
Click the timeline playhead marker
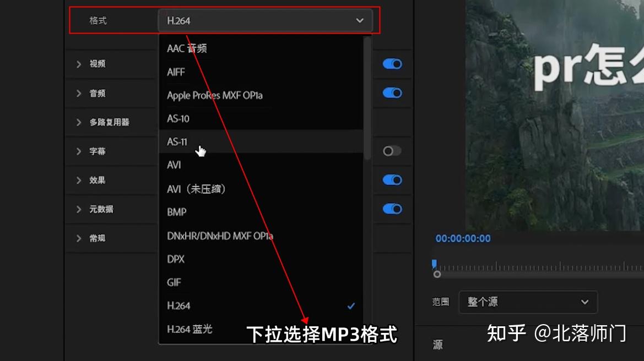(435, 264)
